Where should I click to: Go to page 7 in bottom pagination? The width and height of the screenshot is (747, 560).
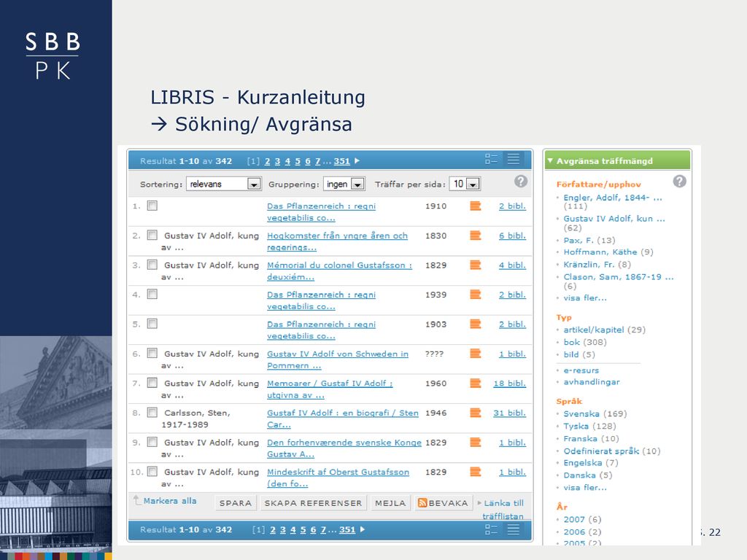click(x=323, y=529)
